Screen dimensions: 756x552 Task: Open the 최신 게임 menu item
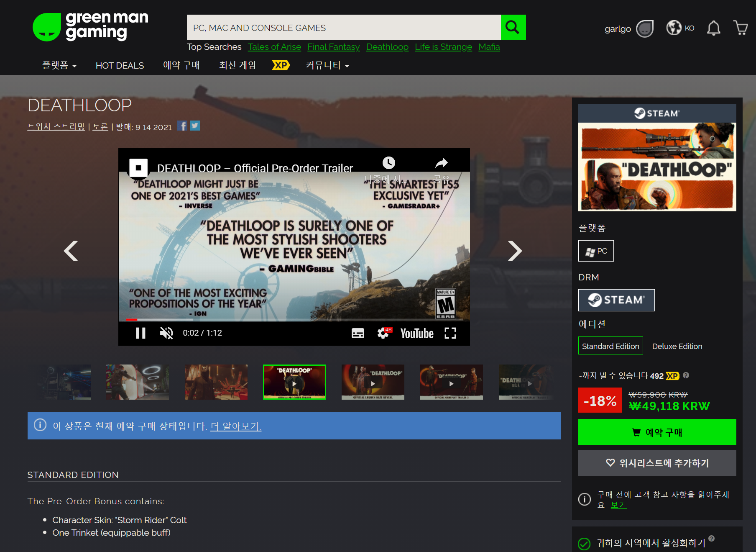pos(237,65)
